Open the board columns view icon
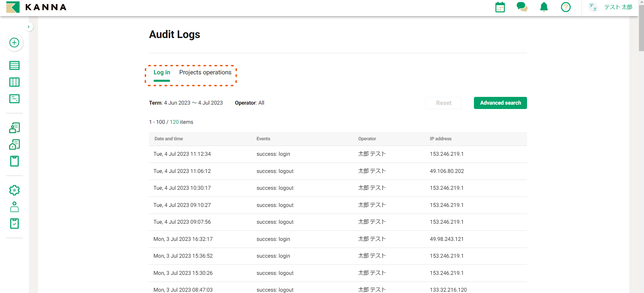The height and width of the screenshot is (293, 644). click(x=14, y=82)
